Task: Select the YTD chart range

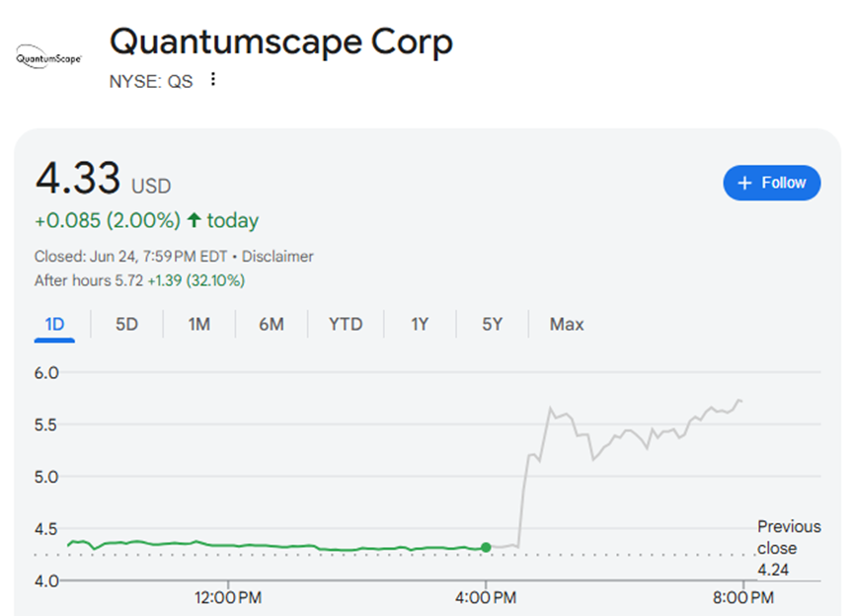Action: pyautogui.click(x=346, y=324)
